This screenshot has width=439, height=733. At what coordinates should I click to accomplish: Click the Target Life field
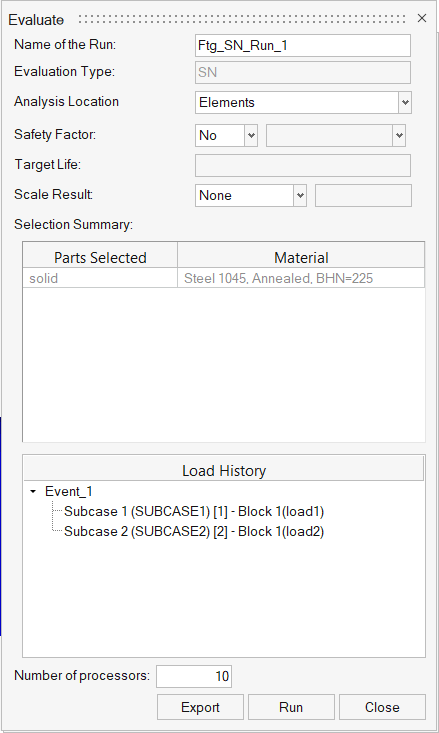[303, 165]
